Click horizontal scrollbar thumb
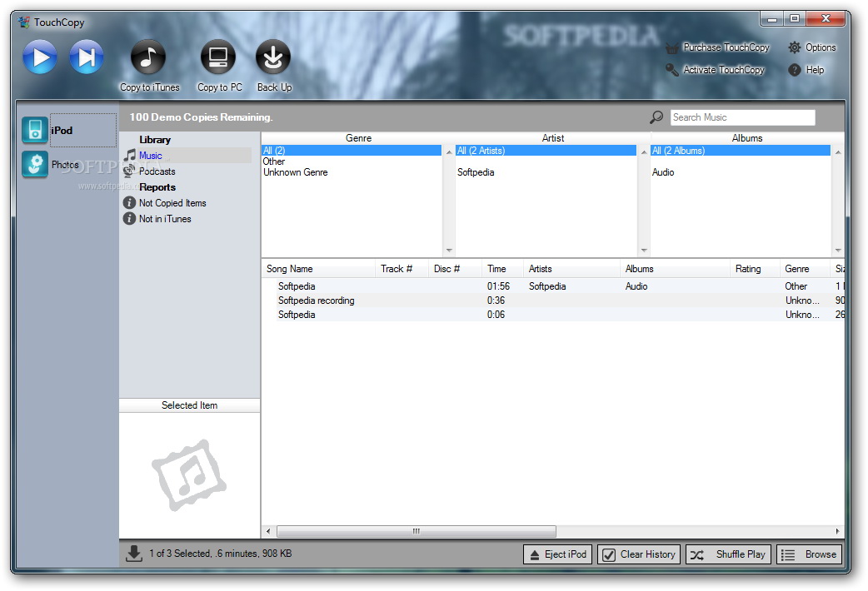 [x=417, y=531]
